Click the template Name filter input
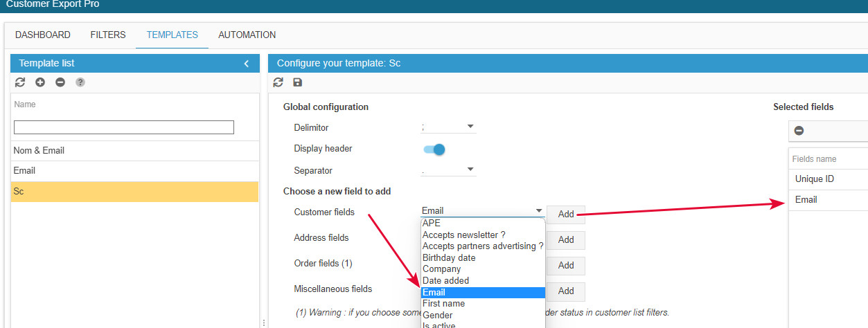The width and height of the screenshot is (868, 328). point(124,127)
